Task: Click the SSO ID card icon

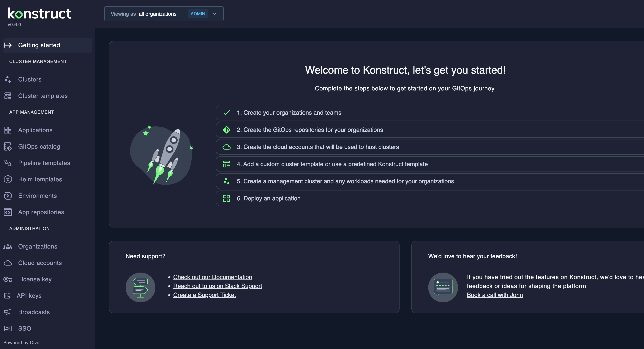Action: pos(8,328)
